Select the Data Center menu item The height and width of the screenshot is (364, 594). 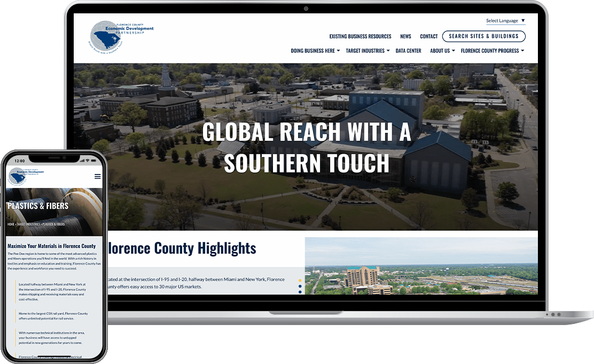(x=409, y=51)
